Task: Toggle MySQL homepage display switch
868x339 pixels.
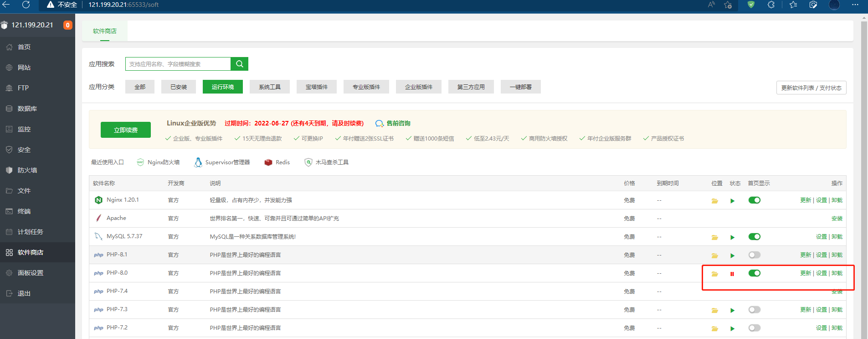Action: 755,237
